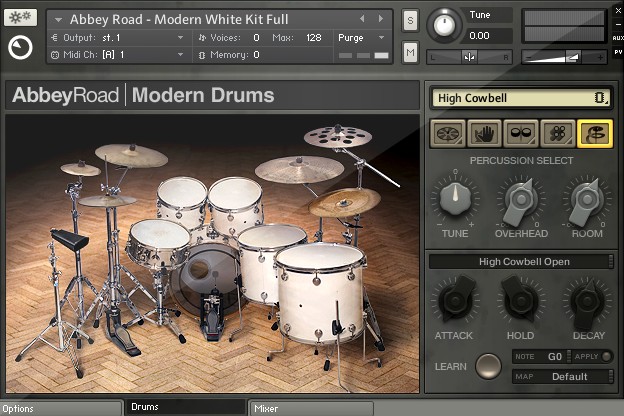This screenshot has width=624, height=416.
Task: Click the Max voices 128 value
Action: 314,38
